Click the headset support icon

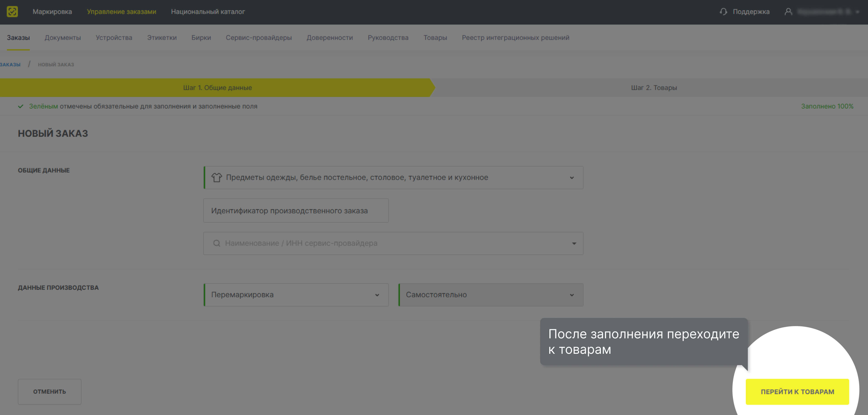(723, 12)
